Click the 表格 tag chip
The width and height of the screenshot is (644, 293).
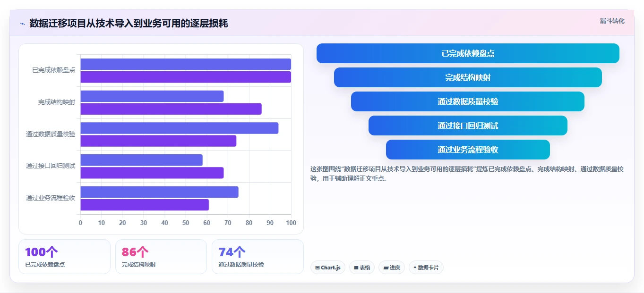pyautogui.click(x=362, y=268)
